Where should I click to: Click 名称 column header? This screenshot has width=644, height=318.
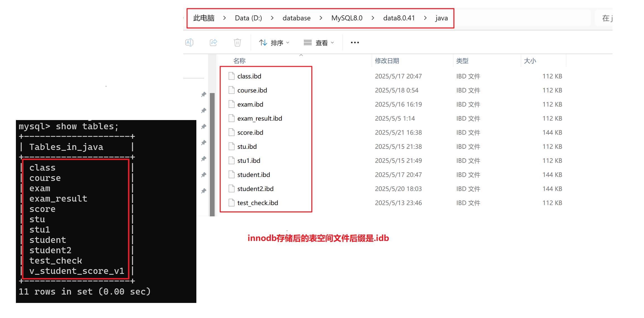239,61
